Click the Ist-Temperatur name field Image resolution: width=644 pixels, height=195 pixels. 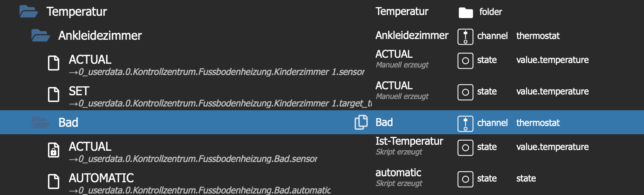pos(409,141)
